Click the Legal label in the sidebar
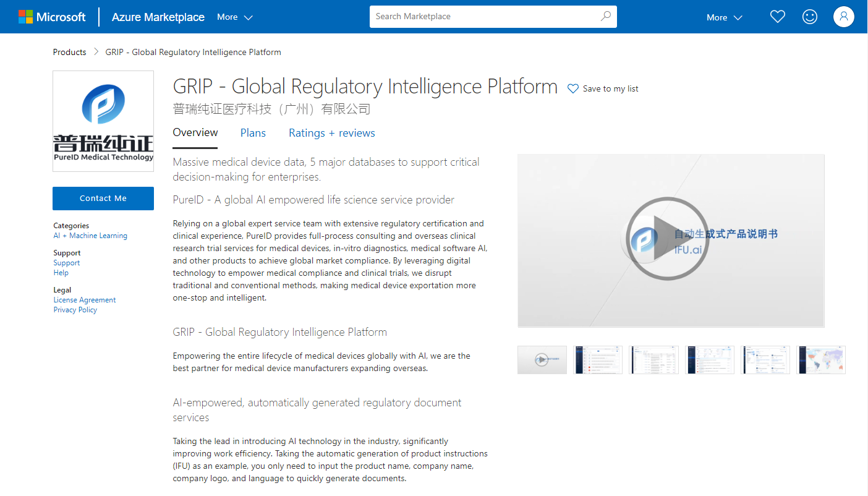Screen dimensions: 868x496 [x=62, y=290]
